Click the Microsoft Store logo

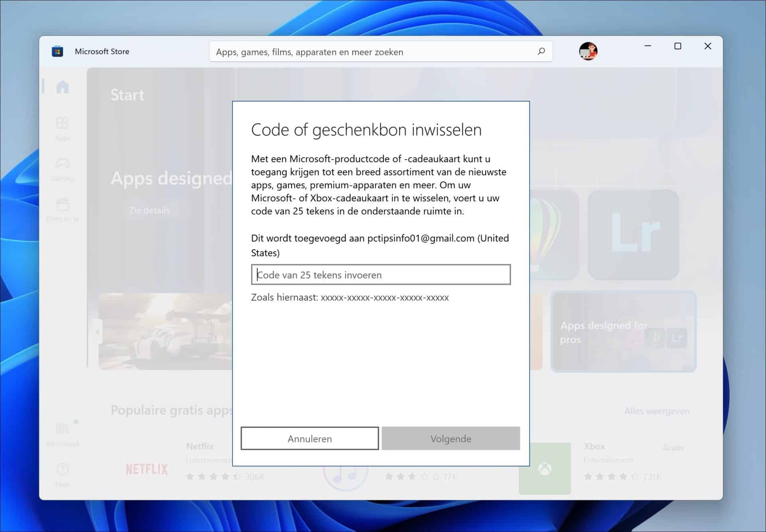coord(58,51)
